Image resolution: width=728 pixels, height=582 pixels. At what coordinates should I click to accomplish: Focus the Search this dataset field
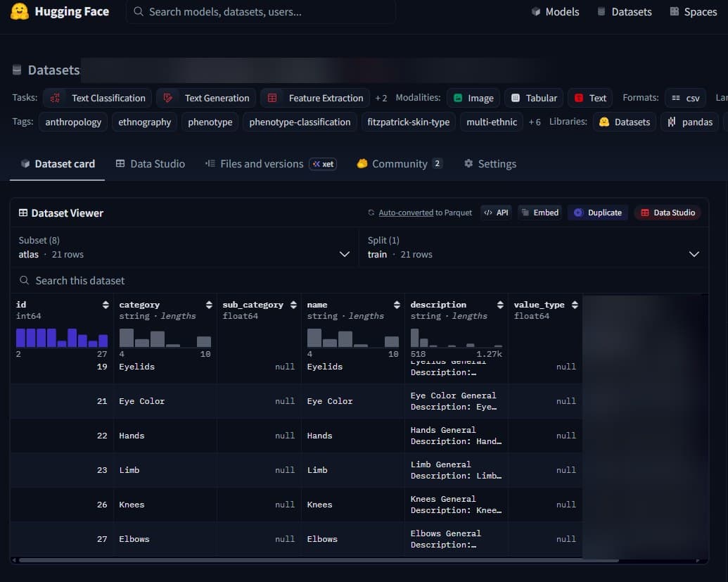[x=359, y=281]
